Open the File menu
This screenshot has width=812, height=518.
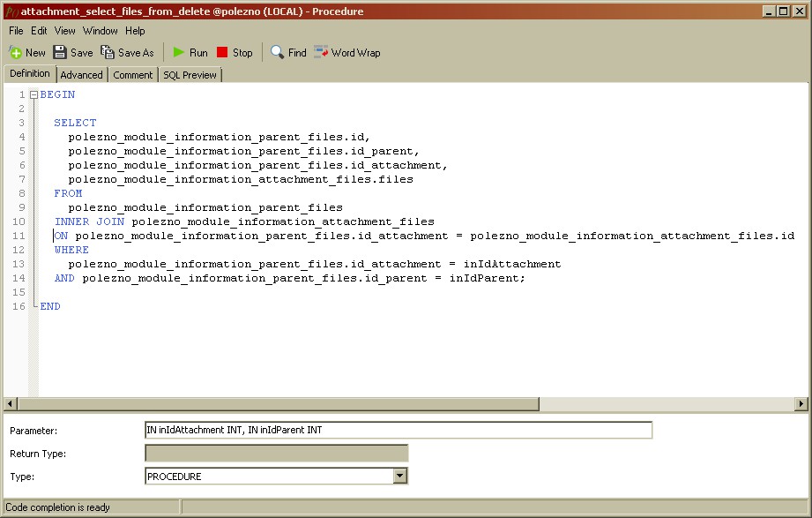(16, 31)
